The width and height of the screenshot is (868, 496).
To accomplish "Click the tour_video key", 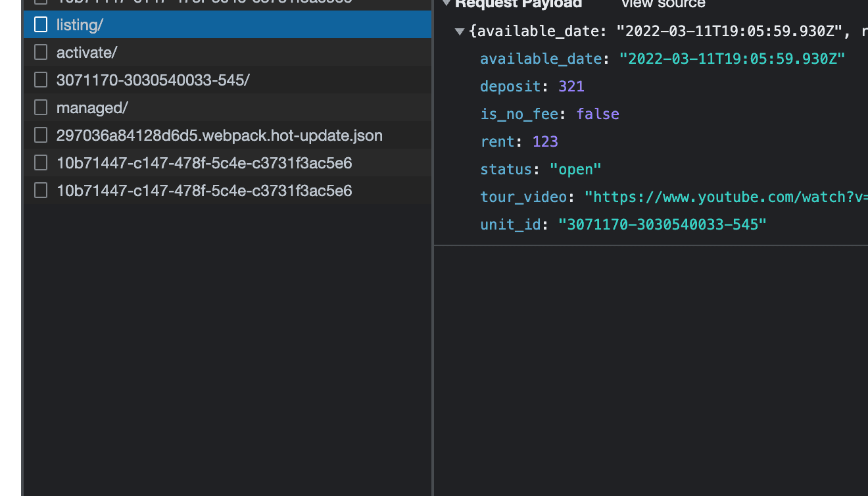I will click(523, 197).
